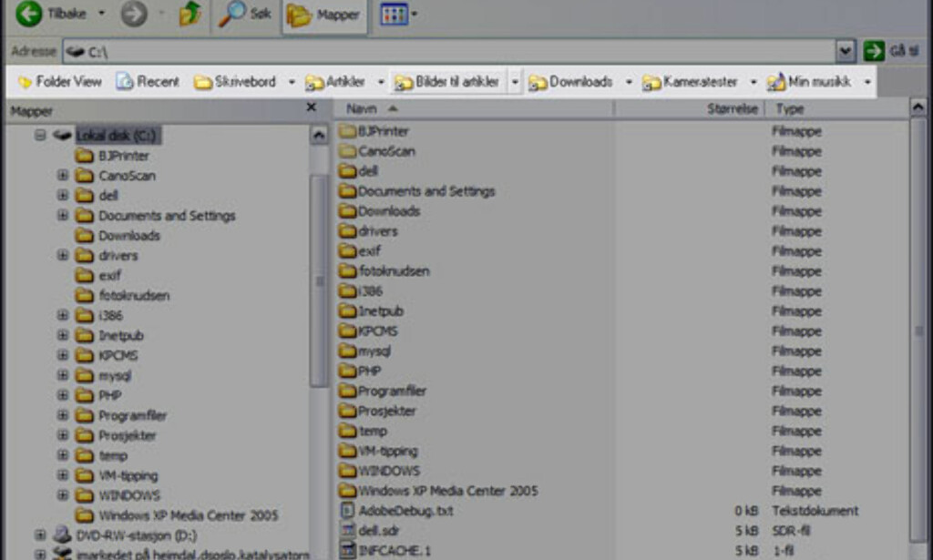Click the folder tree scroll up arrow
Image resolution: width=933 pixels, height=560 pixels.
click(x=319, y=135)
